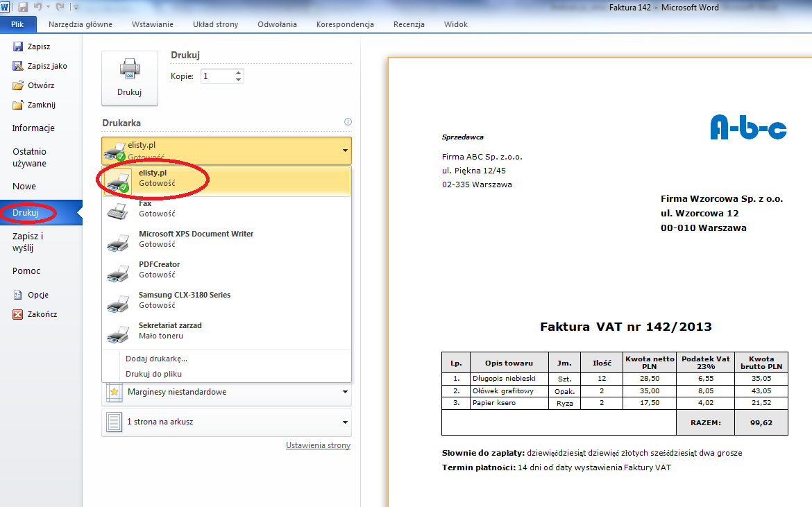The height and width of the screenshot is (507, 812).
Task: Select Nowe in backstage menu
Action: tap(41, 187)
